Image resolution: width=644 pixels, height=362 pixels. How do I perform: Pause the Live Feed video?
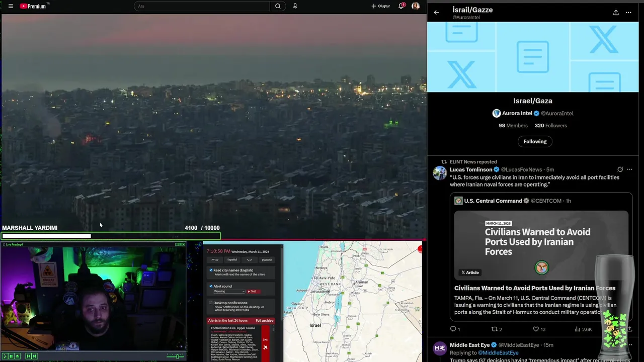(11, 356)
